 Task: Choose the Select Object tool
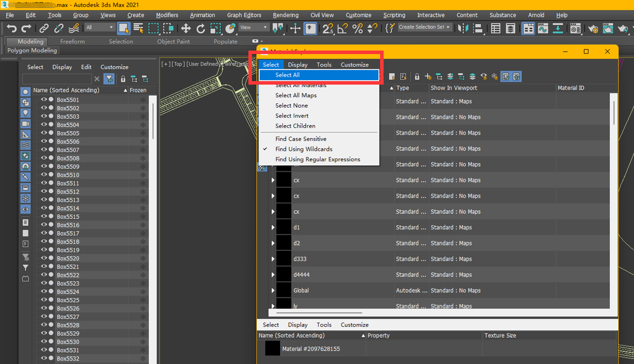coord(124,28)
